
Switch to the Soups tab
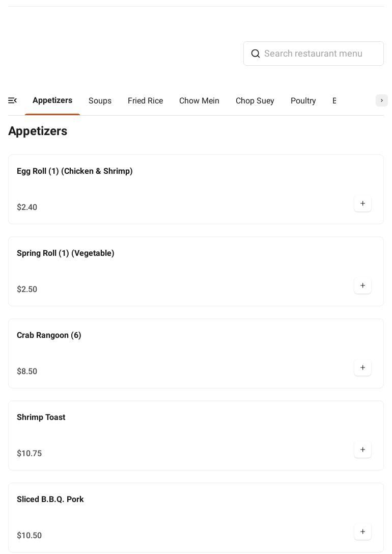(100, 101)
